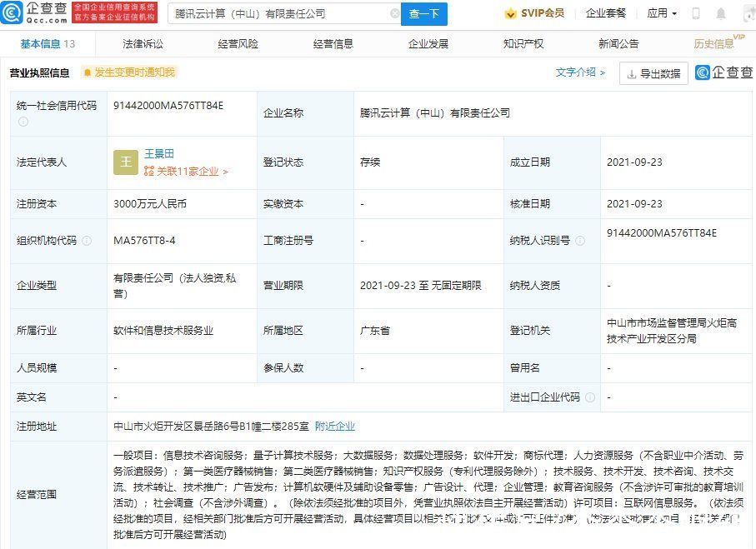Click the 3000万元人民币 registered capital value

click(x=150, y=204)
